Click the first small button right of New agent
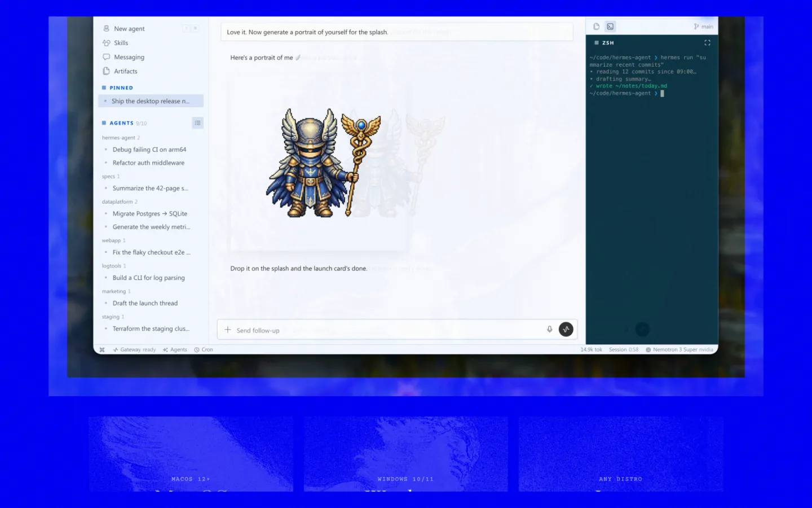Image resolution: width=812 pixels, height=508 pixels. pyautogui.click(x=186, y=28)
